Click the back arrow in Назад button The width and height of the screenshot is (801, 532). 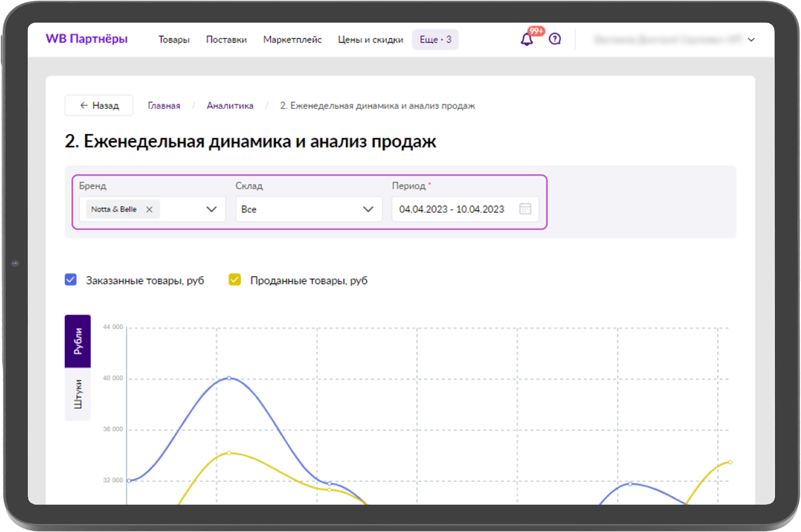[83, 105]
